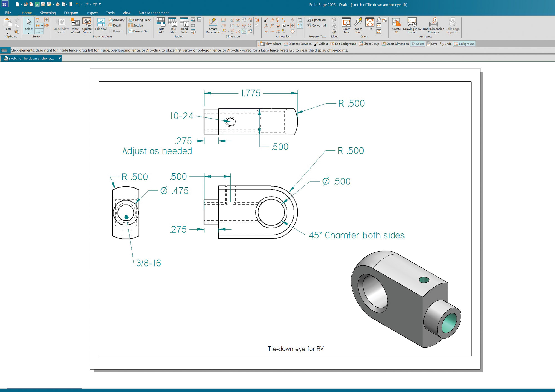Open Drawing View Tracker
555x392 pixels.
[x=412, y=26]
